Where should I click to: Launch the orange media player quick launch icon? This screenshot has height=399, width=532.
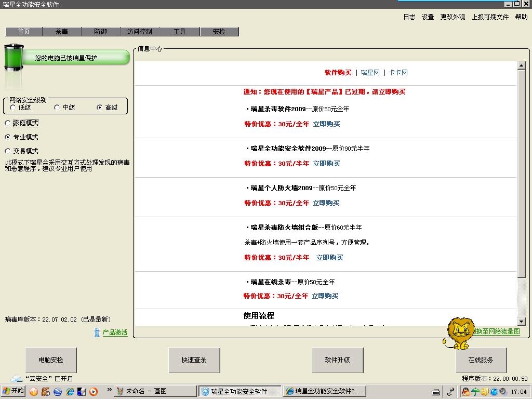(94, 392)
